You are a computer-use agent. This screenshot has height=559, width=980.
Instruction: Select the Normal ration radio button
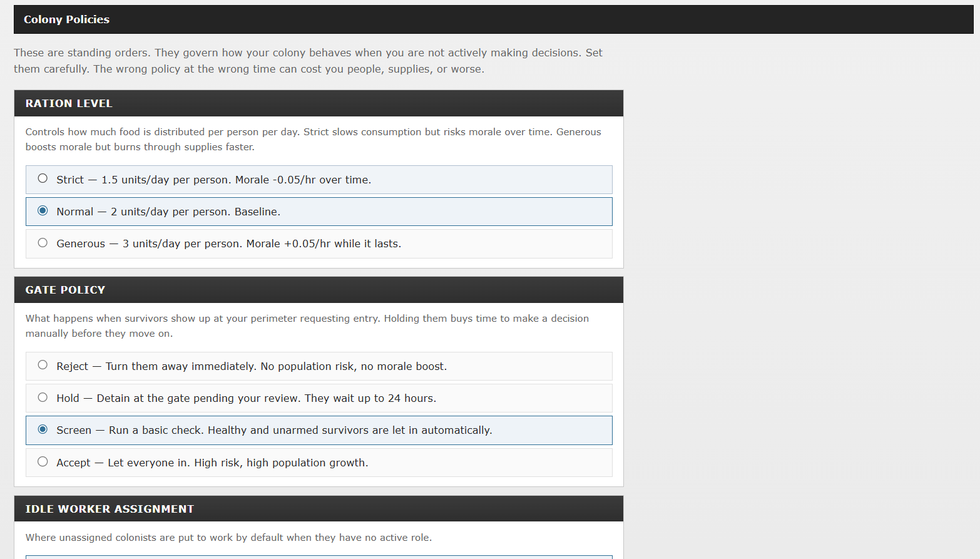pos(43,210)
